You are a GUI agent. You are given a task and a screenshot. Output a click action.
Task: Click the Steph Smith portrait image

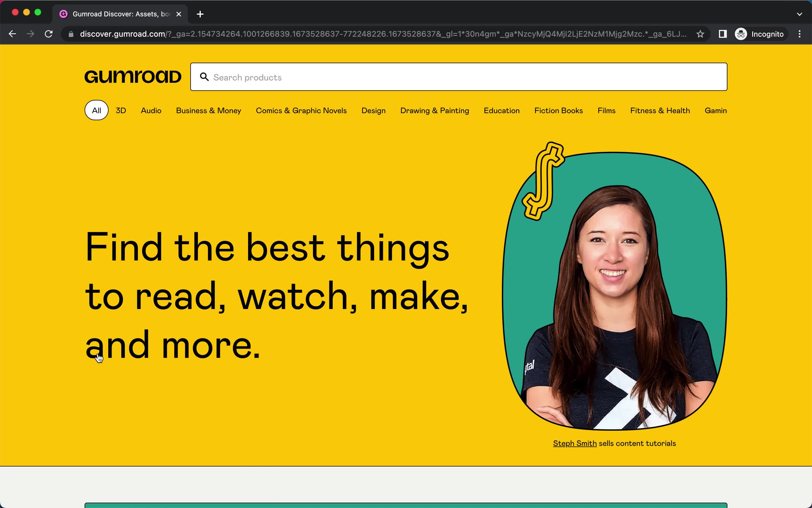click(615, 291)
